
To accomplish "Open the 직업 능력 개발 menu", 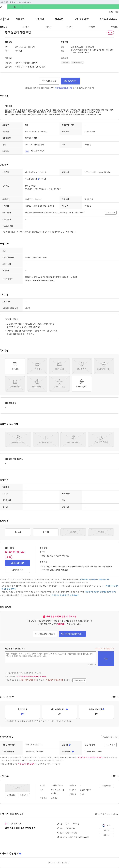I will [81, 19].
